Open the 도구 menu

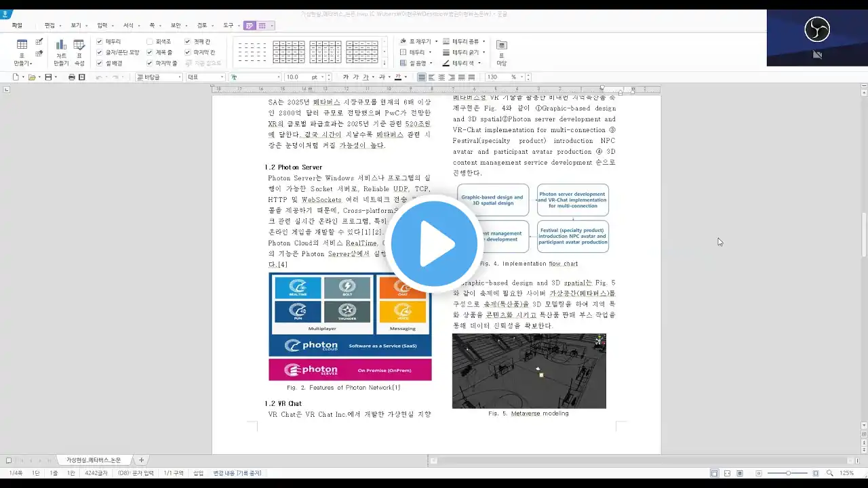[x=229, y=26]
